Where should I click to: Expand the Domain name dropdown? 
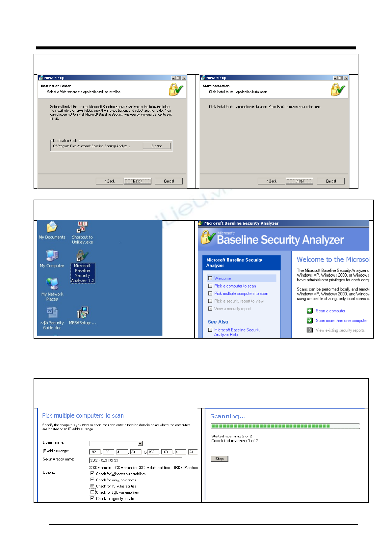coord(141,444)
